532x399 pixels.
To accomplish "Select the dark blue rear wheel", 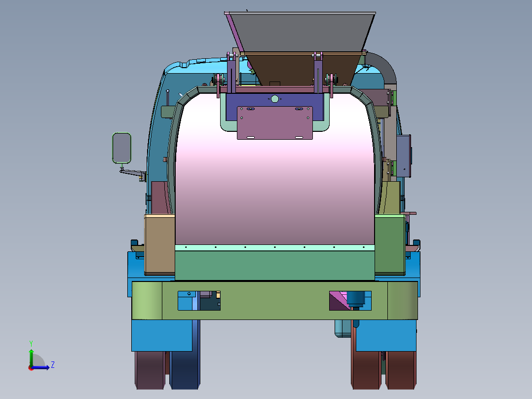I will point(185,370).
